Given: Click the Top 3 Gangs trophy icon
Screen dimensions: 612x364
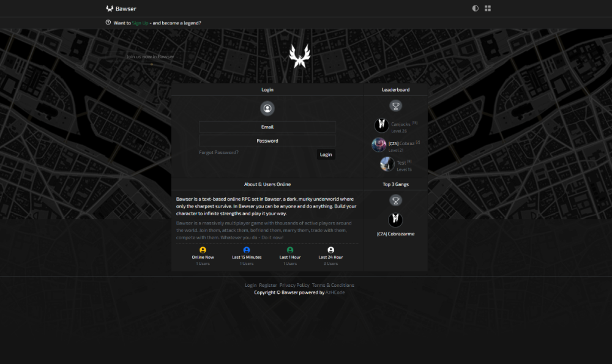Looking at the screenshot, I should click(x=396, y=199).
